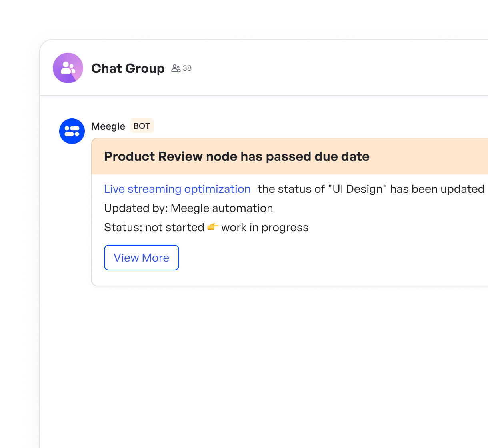Click the purple Chat Group avatar
This screenshot has height=448, width=488.
(68, 68)
